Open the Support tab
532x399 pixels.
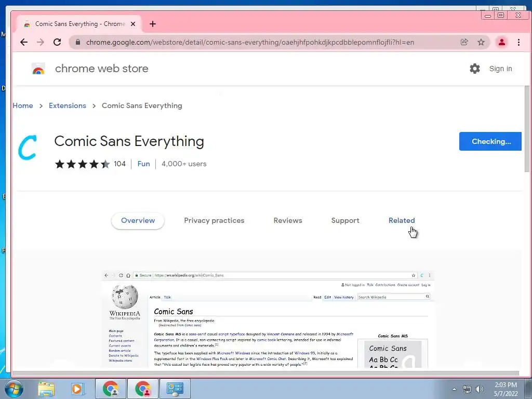click(x=345, y=220)
